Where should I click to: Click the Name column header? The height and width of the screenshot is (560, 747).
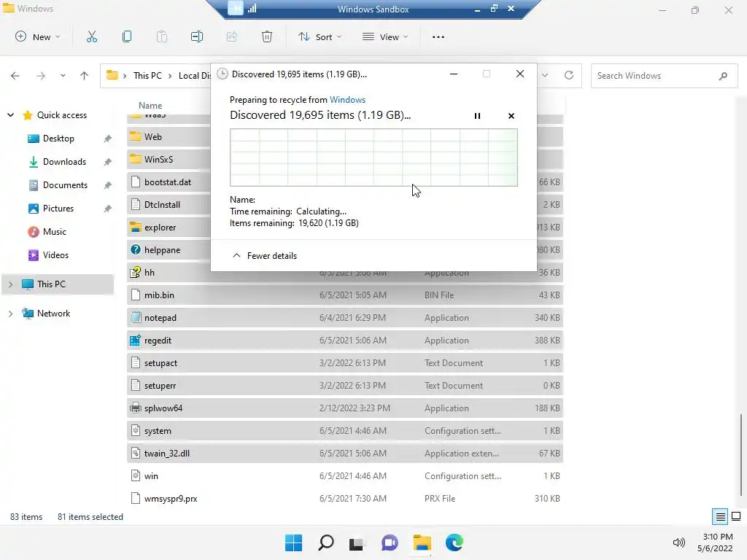pyautogui.click(x=150, y=105)
